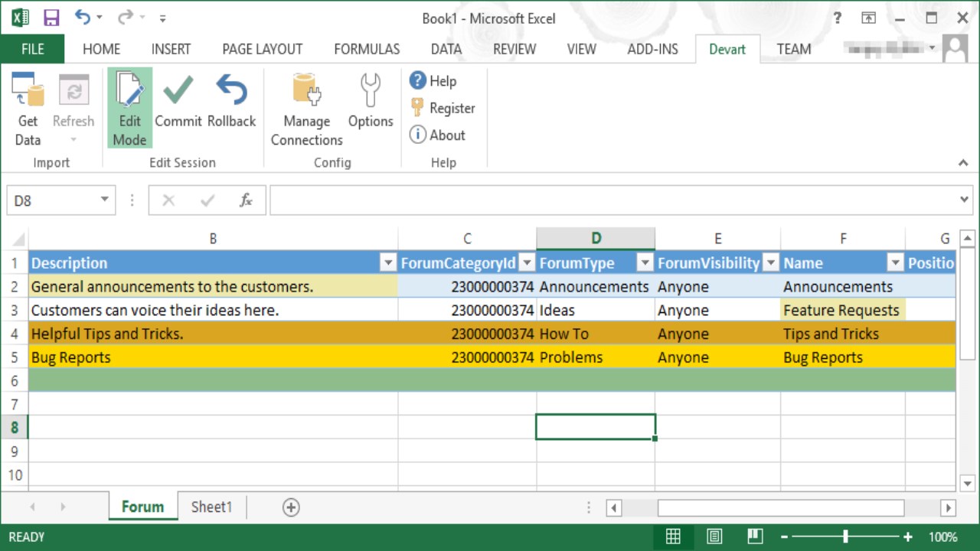The height and width of the screenshot is (551, 980).
Task: Switch to the TEAM tab
Action: tap(794, 49)
